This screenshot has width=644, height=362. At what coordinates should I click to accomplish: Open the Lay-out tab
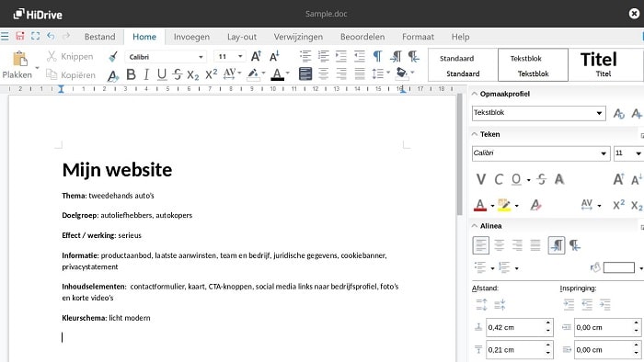point(242,37)
